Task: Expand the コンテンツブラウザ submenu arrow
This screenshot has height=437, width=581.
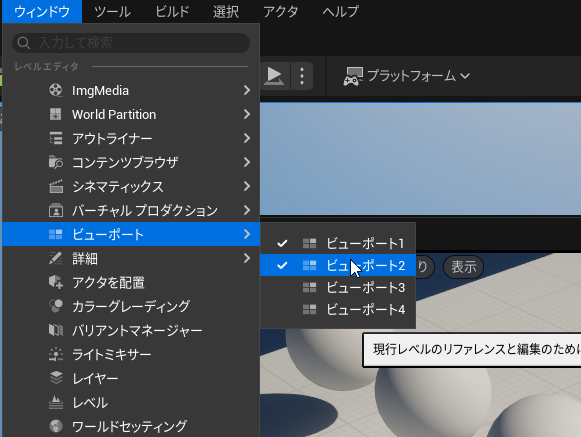Action: click(247, 162)
